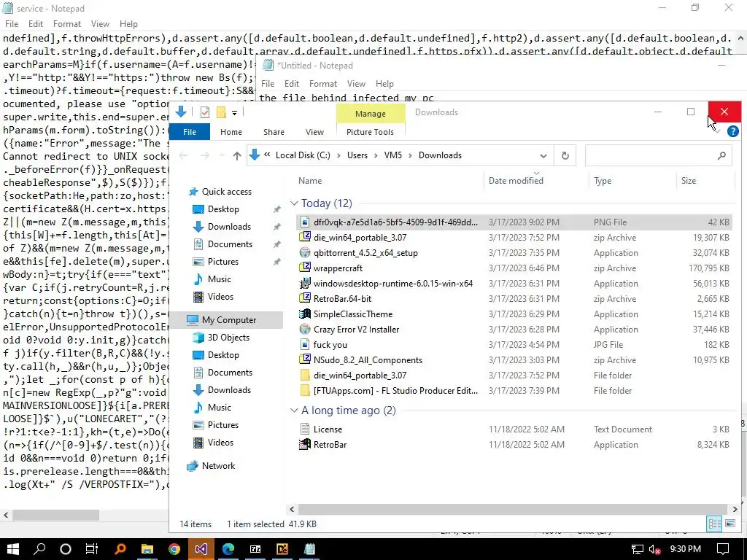This screenshot has width=747, height=560.
Task: Open Format menu in service Notepad
Action: point(66,24)
